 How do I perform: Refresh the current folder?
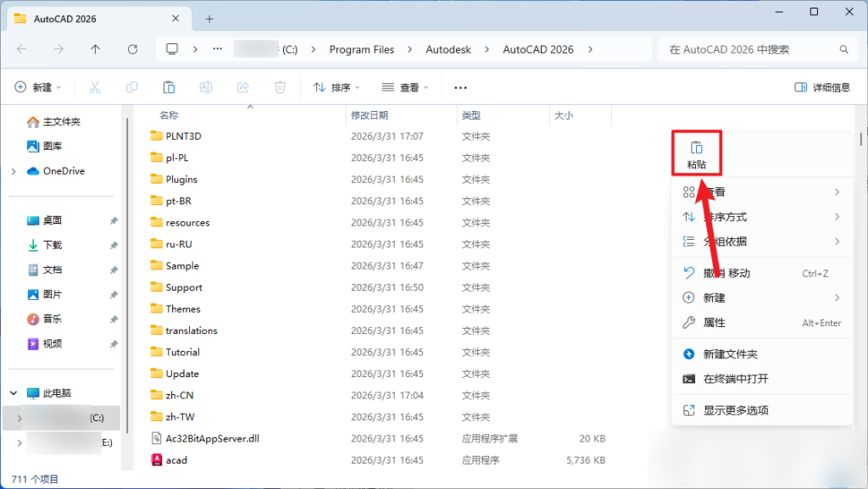pyautogui.click(x=132, y=49)
